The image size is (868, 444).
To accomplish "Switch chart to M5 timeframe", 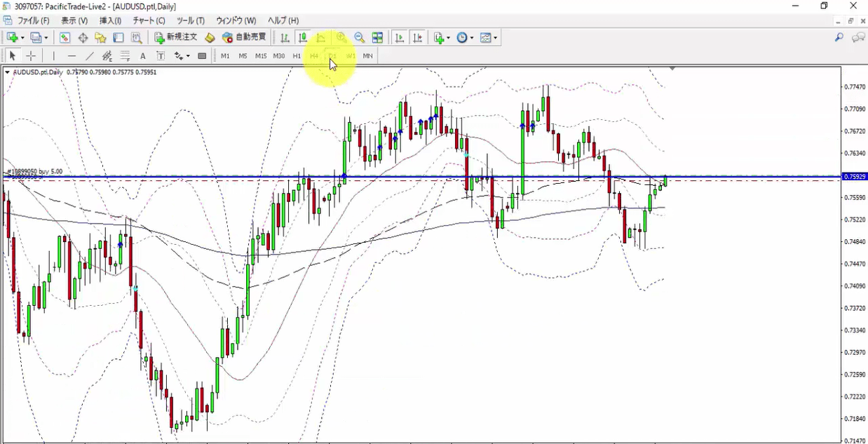I will 243,55.
